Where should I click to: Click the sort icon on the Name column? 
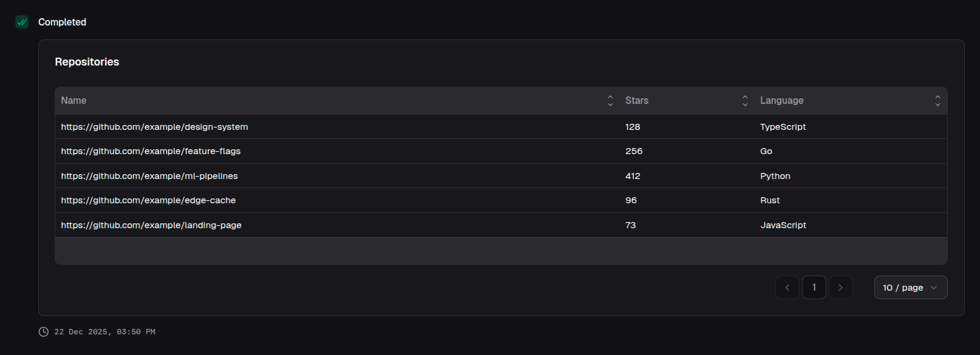(609, 100)
